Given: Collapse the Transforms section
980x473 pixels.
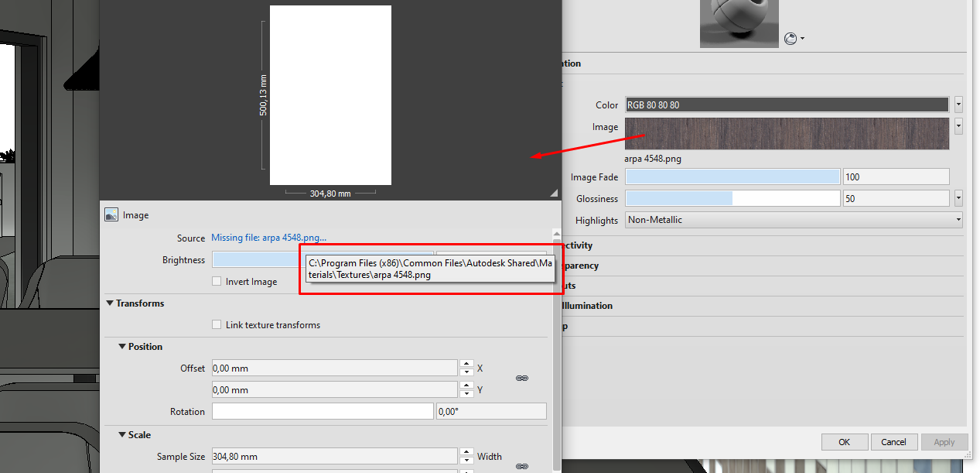Looking at the screenshot, I should tap(109, 303).
